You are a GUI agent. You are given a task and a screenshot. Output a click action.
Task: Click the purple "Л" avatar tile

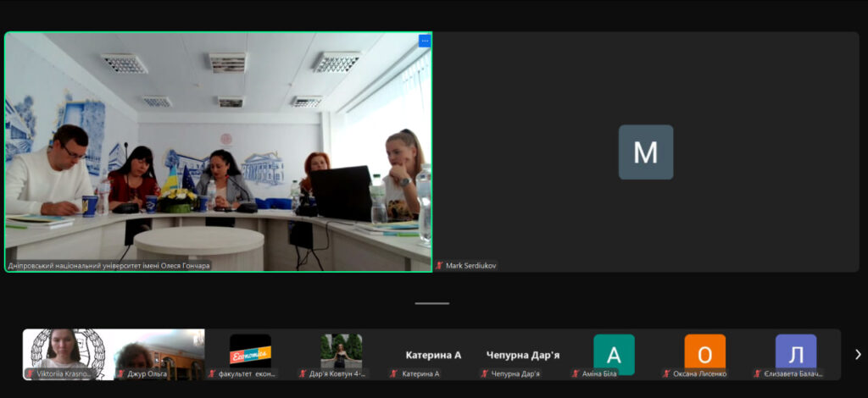(796, 353)
